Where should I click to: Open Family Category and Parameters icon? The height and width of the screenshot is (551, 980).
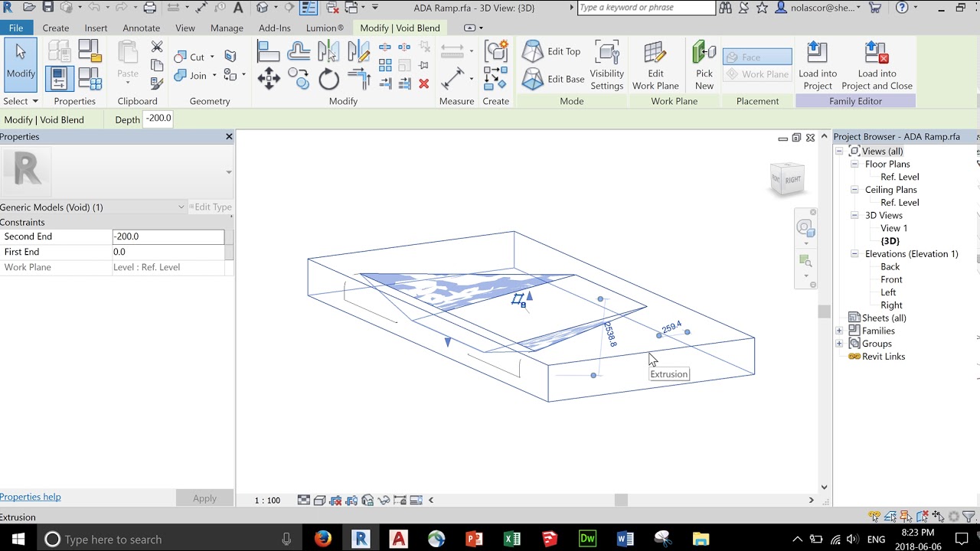pyautogui.click(x=90, y=51)
